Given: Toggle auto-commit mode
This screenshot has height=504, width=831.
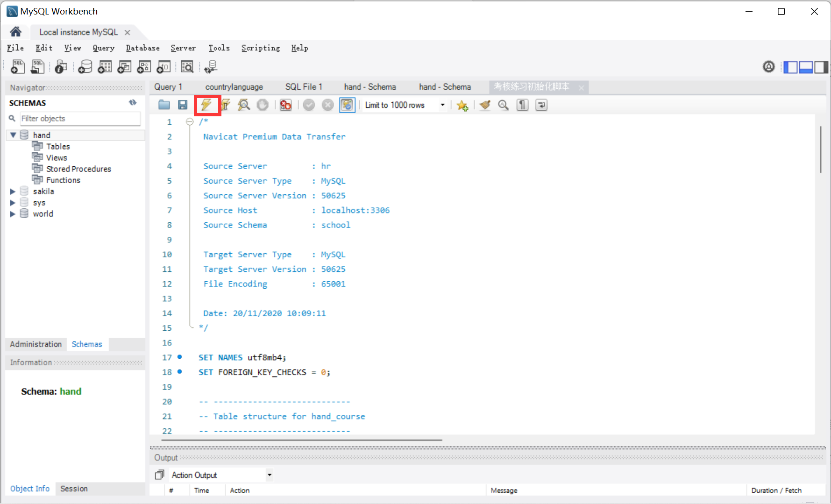Looking at the screenshot, I should point(347,105).
